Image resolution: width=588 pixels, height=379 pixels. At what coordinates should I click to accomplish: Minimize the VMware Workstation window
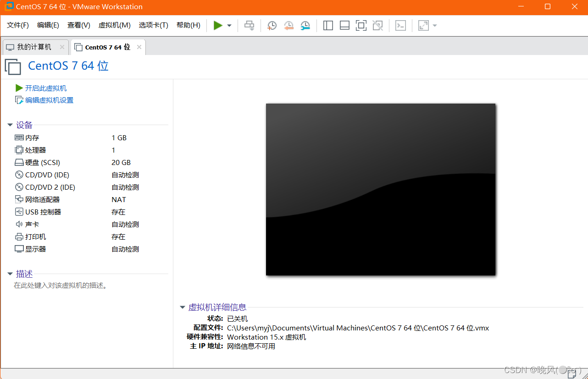521,6
